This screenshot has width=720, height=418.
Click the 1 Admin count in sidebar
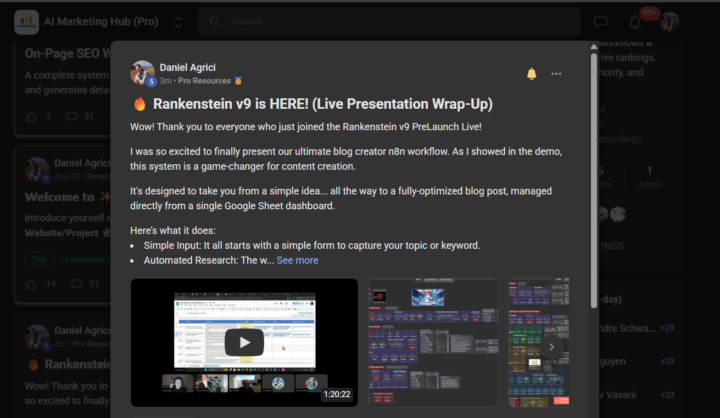(649, 176)
